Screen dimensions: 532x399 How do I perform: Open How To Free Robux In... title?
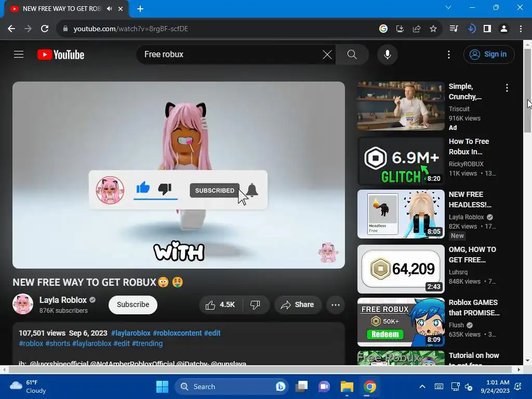469,147
